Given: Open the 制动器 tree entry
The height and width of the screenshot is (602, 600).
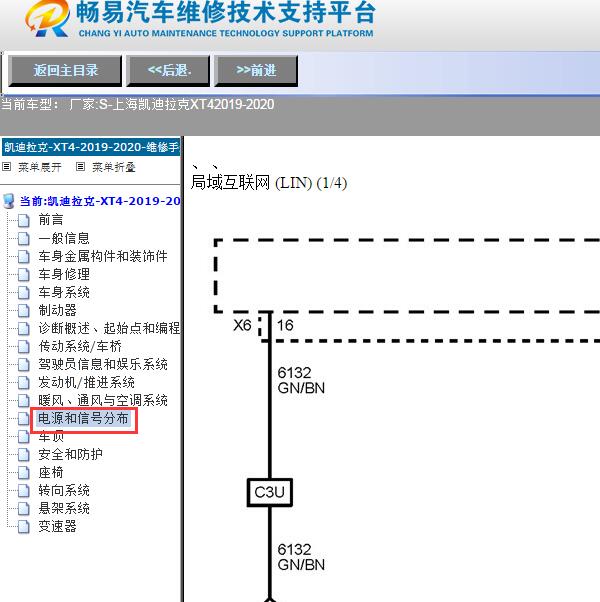Looking at the screenshot, I should pos(57,310).
